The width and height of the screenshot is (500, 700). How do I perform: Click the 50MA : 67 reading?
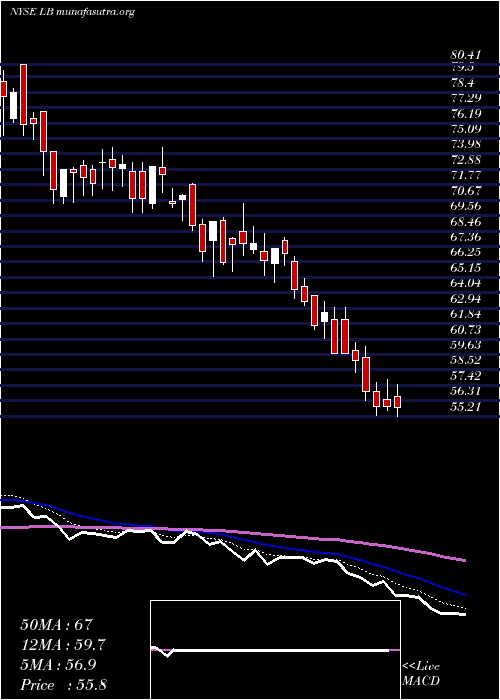click(56, 625)
